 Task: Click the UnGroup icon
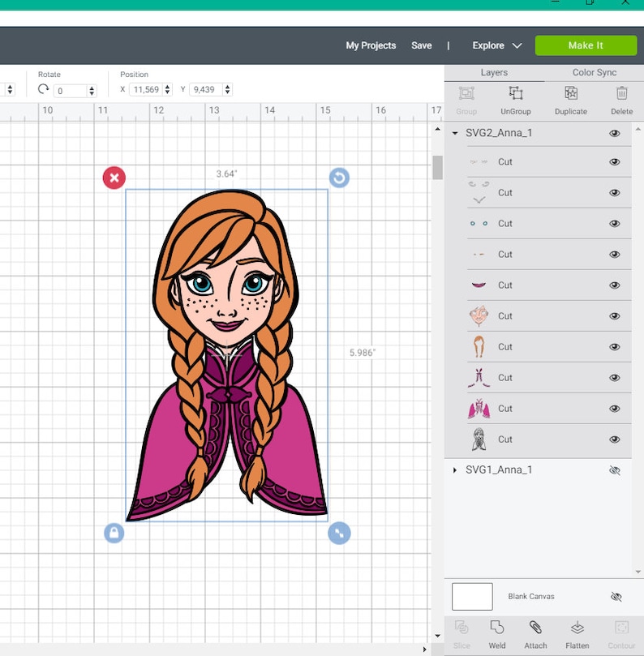(x=516, y=93)
